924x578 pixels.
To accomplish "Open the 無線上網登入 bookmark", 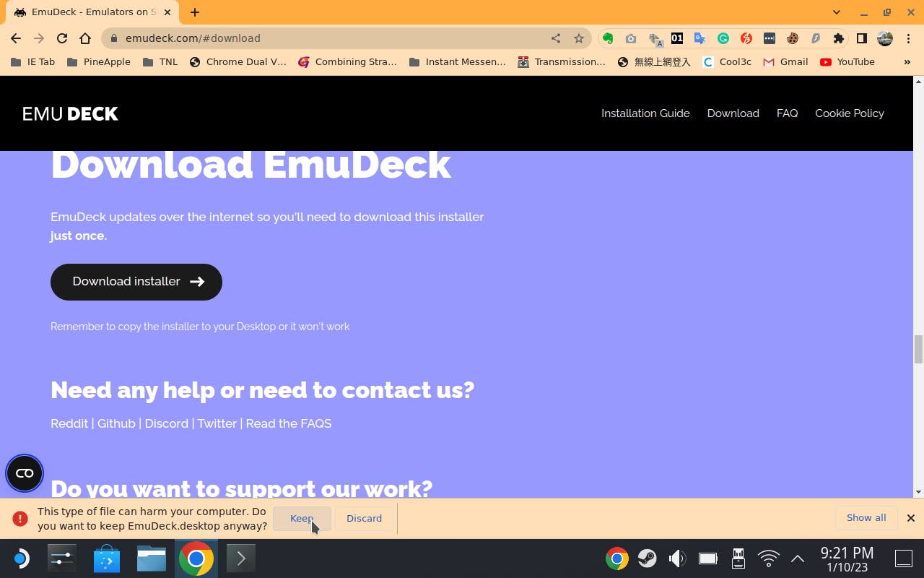I will 655,62.
